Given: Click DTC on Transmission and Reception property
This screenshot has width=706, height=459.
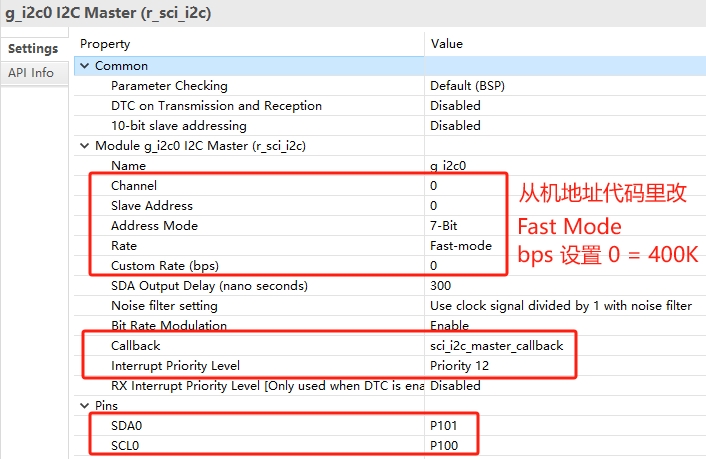Looking at the screenshot, I should 217,105.
